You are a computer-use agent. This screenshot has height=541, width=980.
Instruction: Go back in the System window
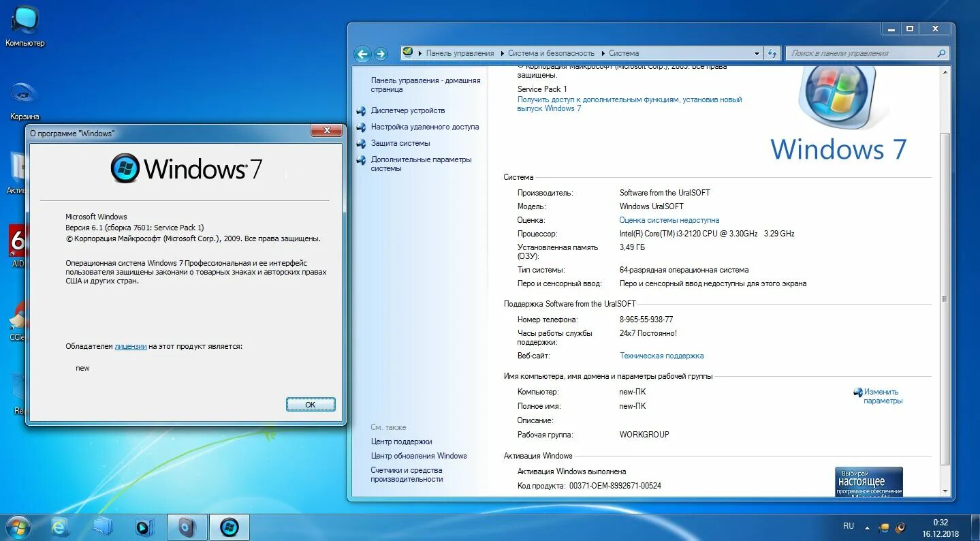(x=363, y=53)
